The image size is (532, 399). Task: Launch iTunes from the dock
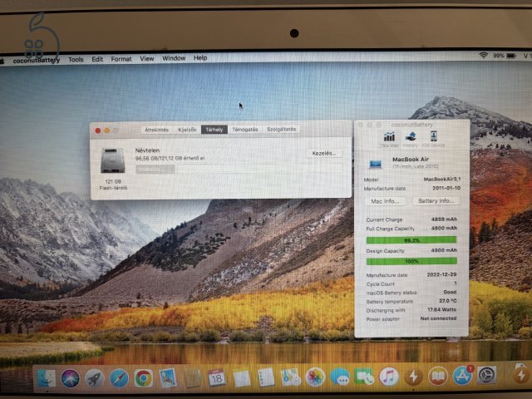tap(389, 377)
